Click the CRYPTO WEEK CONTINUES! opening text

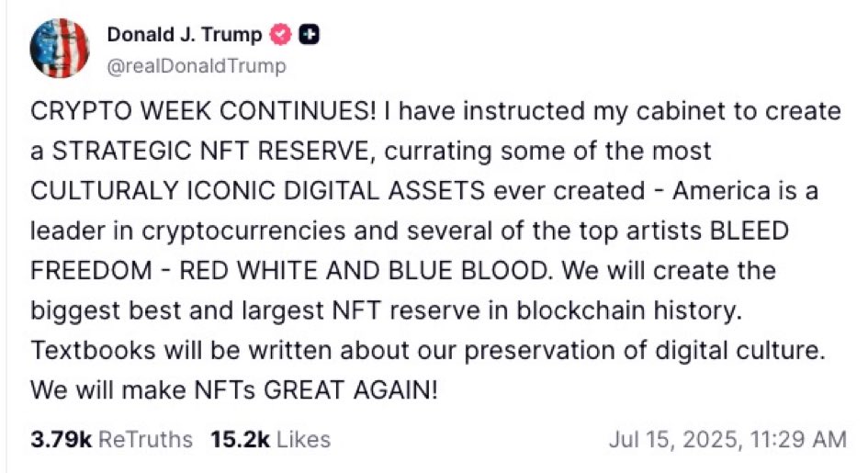[203, 111]
